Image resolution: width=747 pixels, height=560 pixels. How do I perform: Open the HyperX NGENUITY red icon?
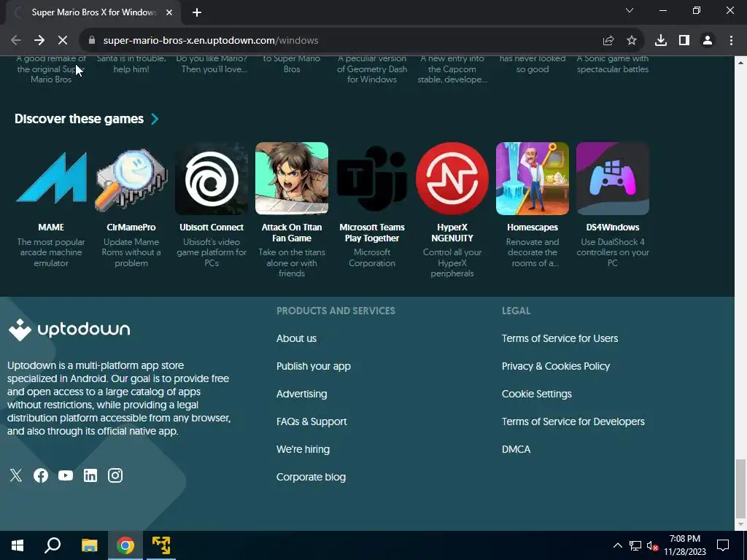[452, 178]
